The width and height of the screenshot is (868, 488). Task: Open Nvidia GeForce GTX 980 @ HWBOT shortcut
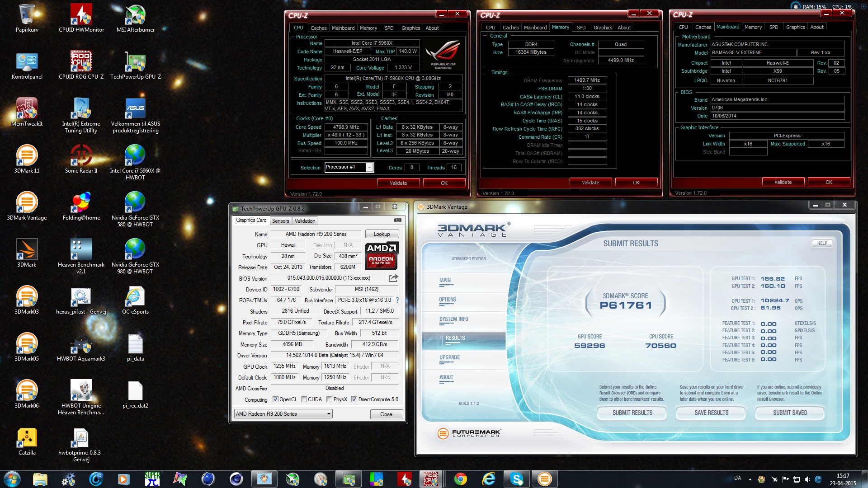click(136, 256)
